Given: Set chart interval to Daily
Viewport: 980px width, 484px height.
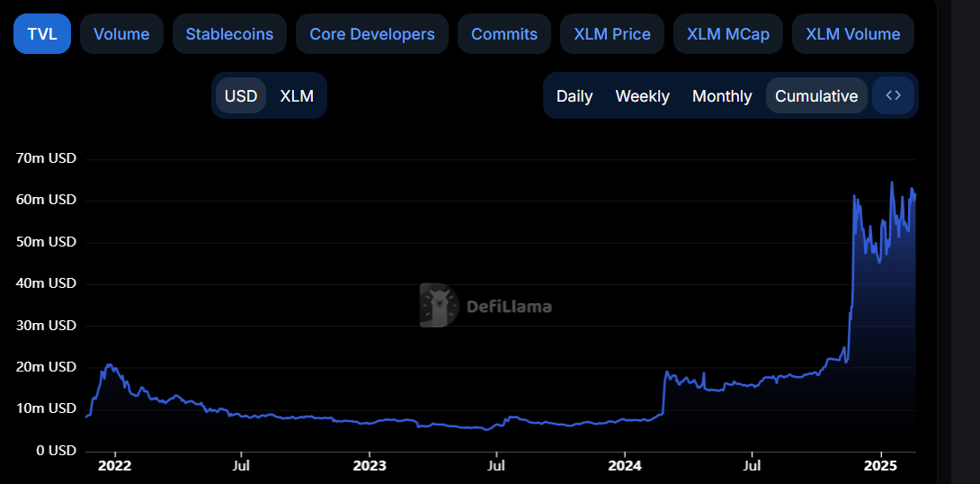Looking at the screenshot, I should [575, 96].
